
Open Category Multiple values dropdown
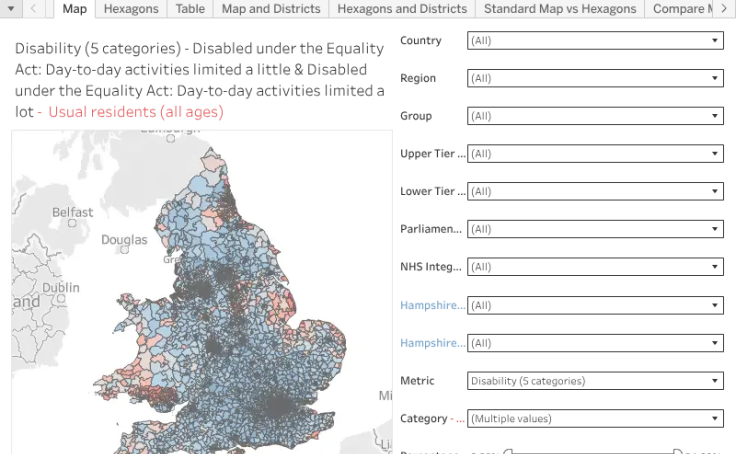click(595, 418)
